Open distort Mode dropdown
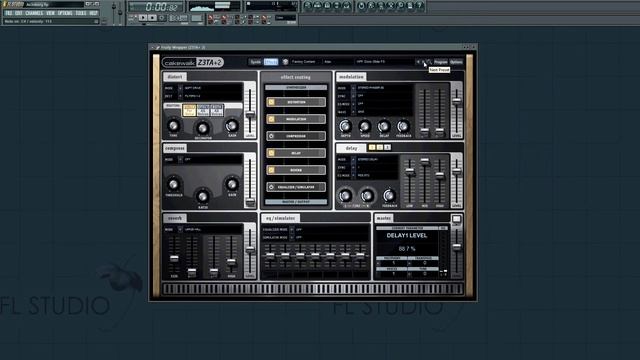Viewport: 640px width, 360px height. coord(180,88)
